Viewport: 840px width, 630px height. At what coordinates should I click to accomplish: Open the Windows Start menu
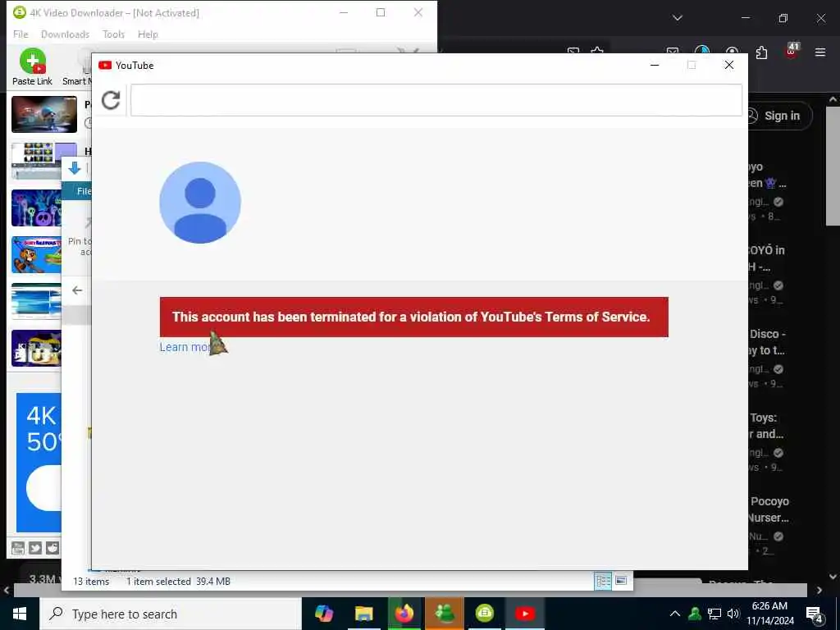coord(20,614)
